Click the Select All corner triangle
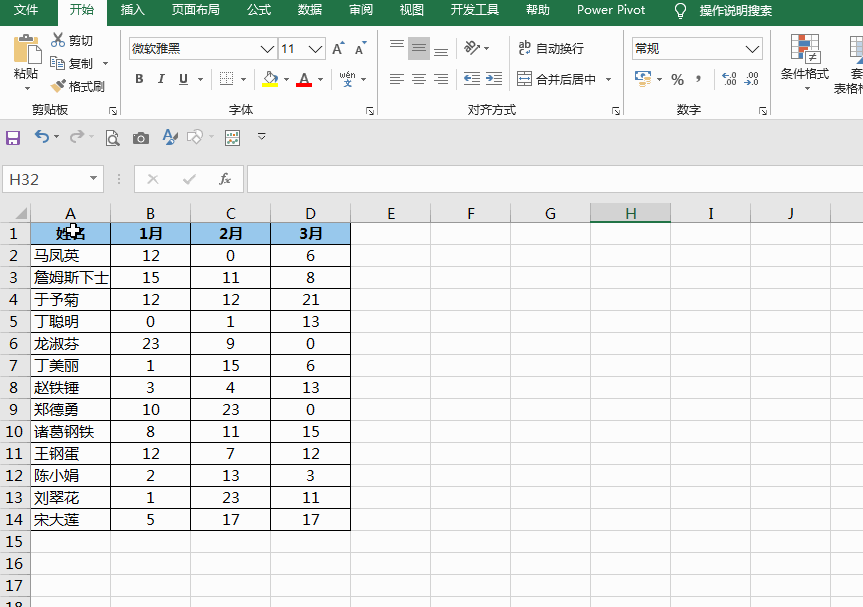Screen dimensions: 863x607 click(19, 213)
